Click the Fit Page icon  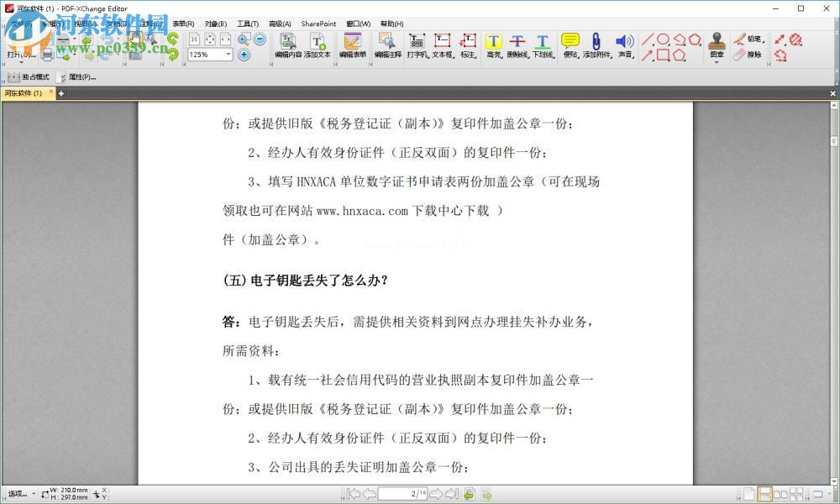coord(210,39)
